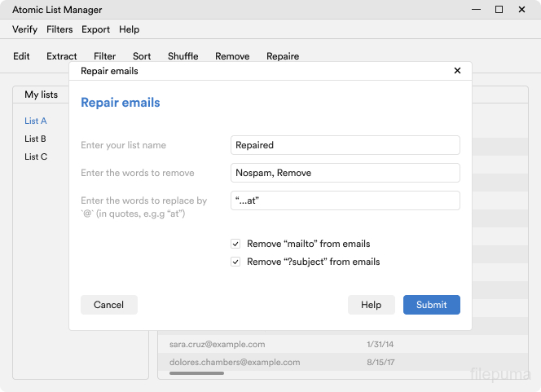The height and width of the screenshot is (392, 541).
Task: Click the Submit button
Action: 431,305
